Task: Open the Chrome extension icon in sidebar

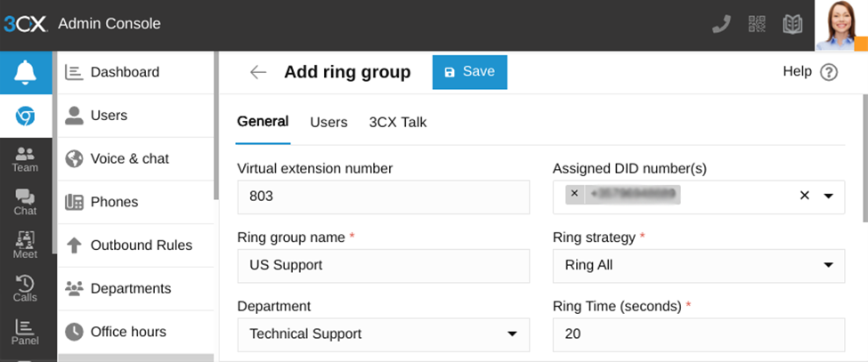Action: click(26, 116)
